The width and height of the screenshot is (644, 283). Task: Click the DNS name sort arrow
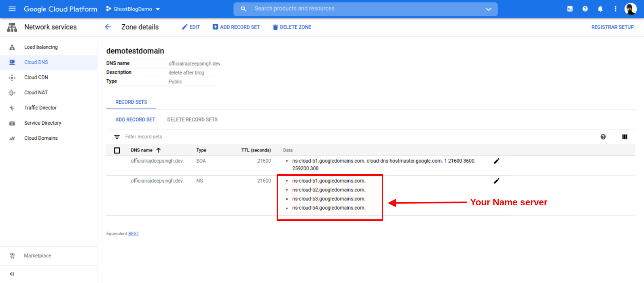click(159, 150)
